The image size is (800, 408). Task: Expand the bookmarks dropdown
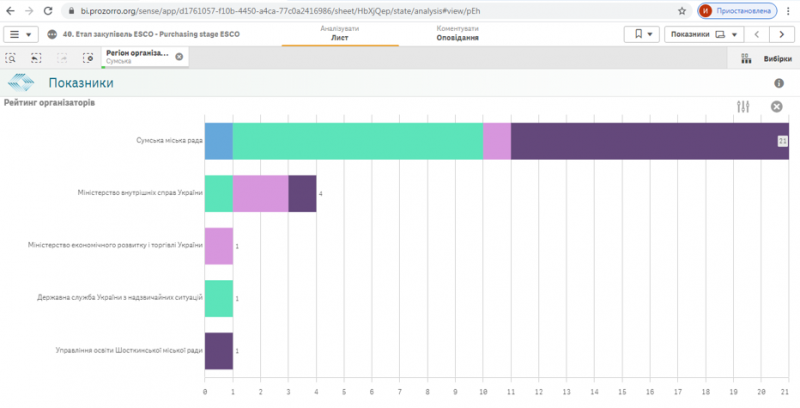click(x=642, y=34)
